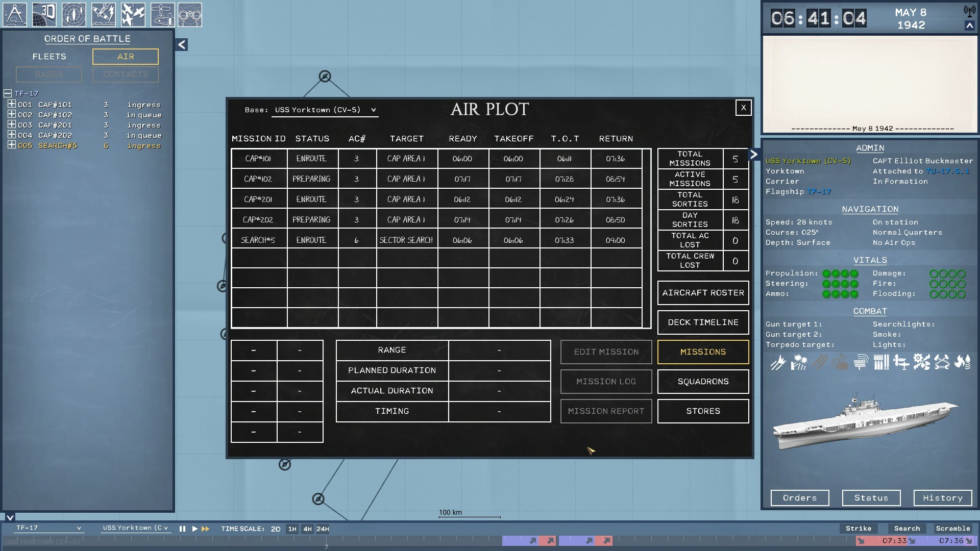Open the DECK TIMELINE view
The width and height of the screenshot is (980, 551).
tap(703, 322)
